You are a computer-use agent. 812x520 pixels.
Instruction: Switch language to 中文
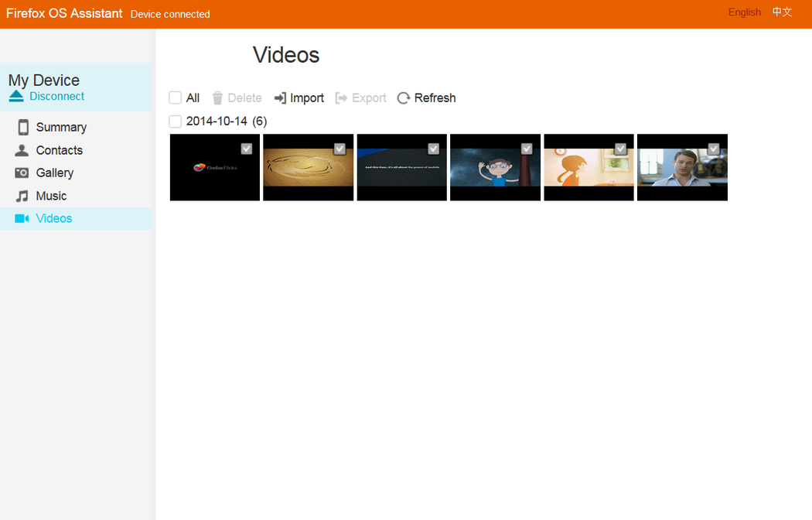782,12
